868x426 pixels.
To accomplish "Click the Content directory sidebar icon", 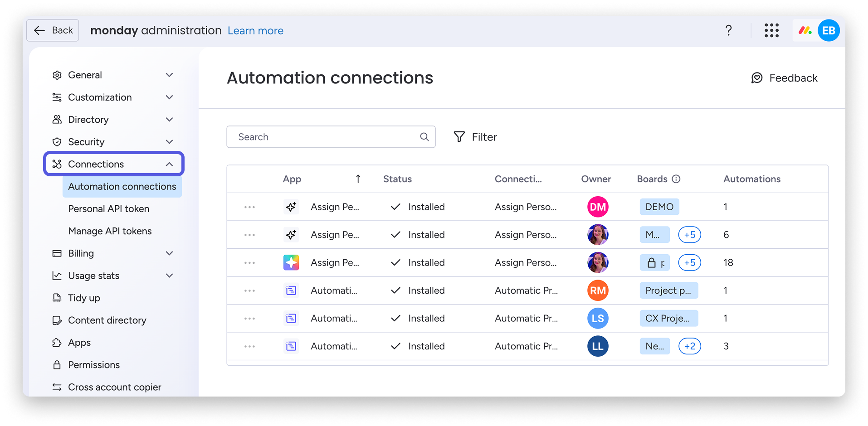I will [57, 320].
